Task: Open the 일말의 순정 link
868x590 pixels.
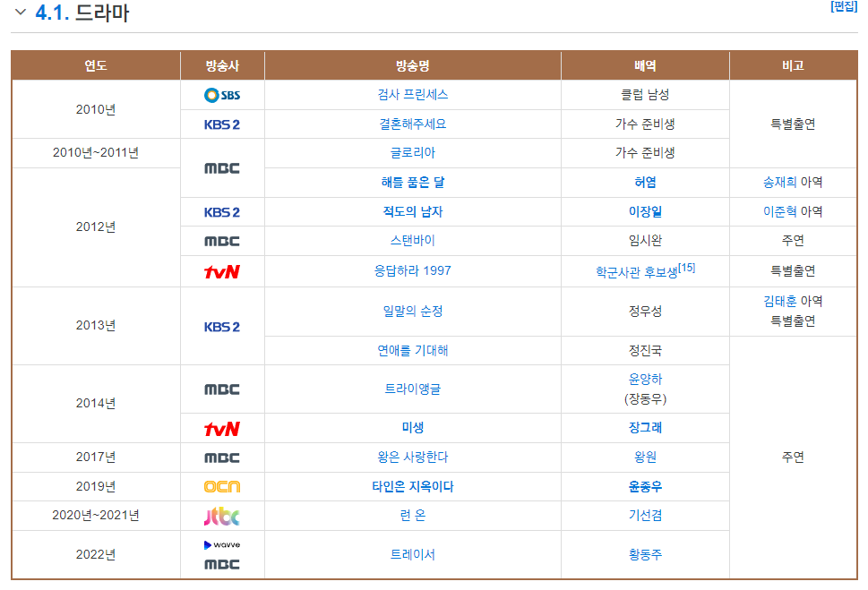Action: pos(413,311)
